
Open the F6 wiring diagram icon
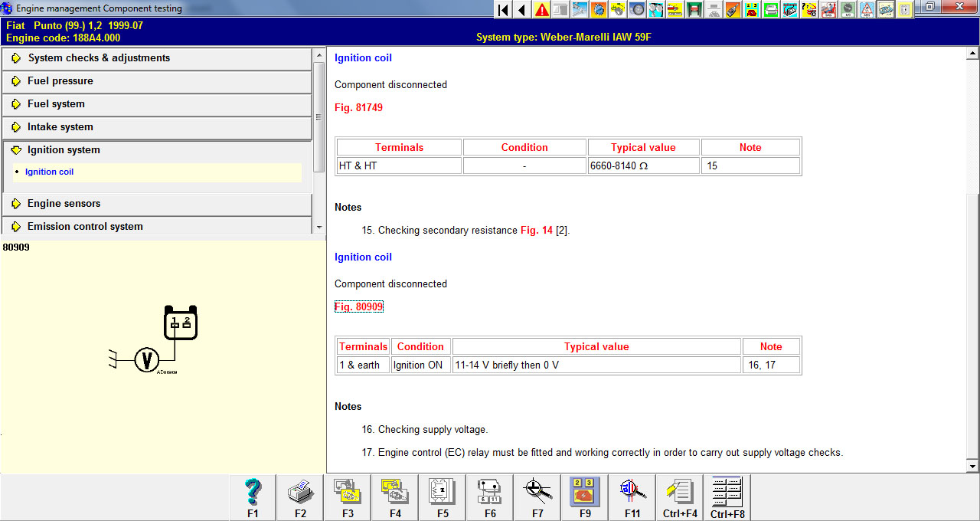pos(490,496)
